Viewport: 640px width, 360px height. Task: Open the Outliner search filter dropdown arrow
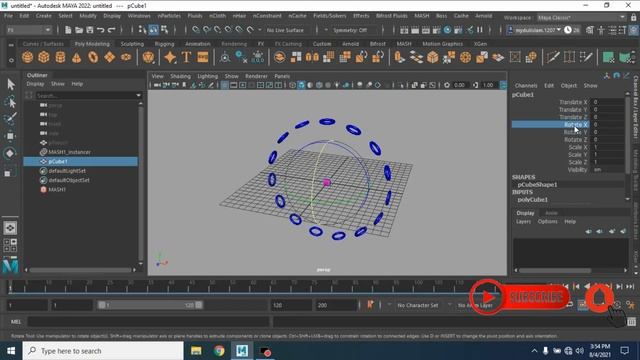(138, 95)
